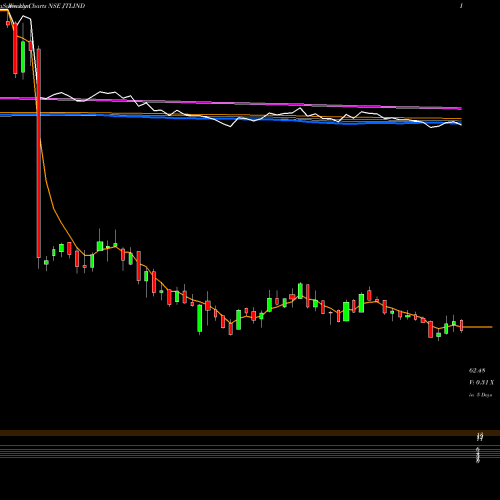The width and height of the screenshot is (500, 500).
Task: Click the tallest red crash candlestick
Action: click(x=39, y=153)
